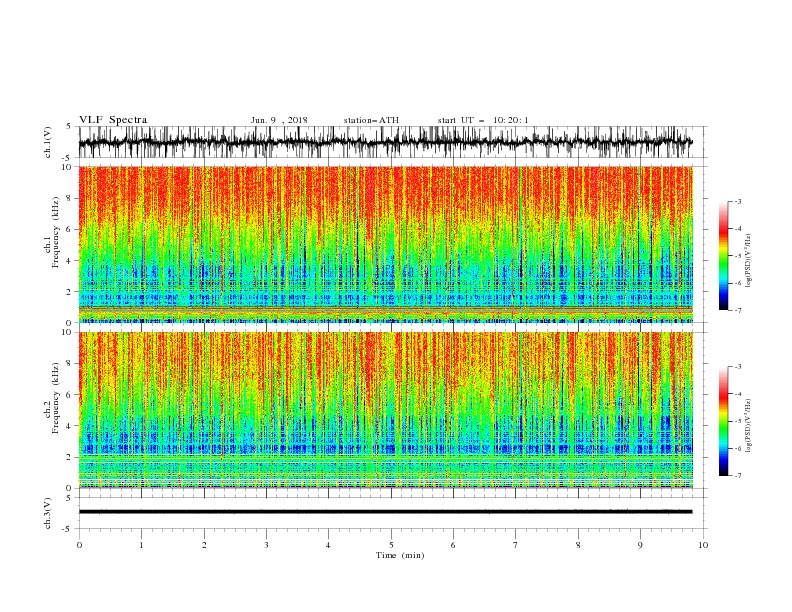This screenshot has width=792, height=612.
Task: Click the '-3' value atop ch.1 colorbar
Action: pyautogui.click(x=738, y=201)
